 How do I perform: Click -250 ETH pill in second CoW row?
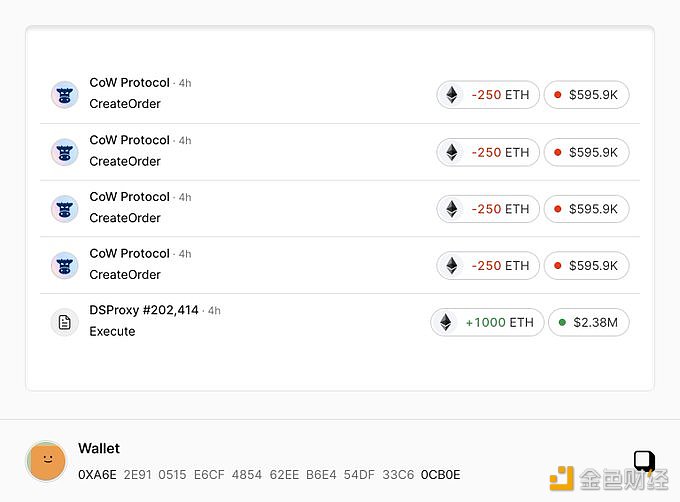point(488,152)
